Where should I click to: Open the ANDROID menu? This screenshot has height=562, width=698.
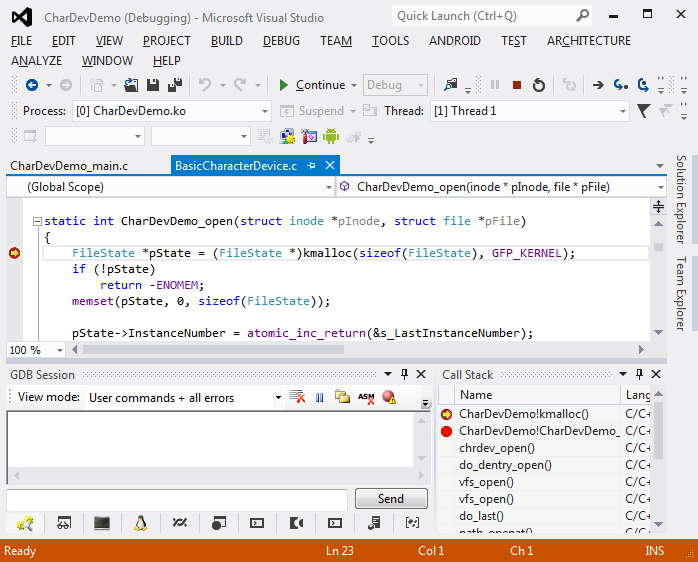pos(455,41)
